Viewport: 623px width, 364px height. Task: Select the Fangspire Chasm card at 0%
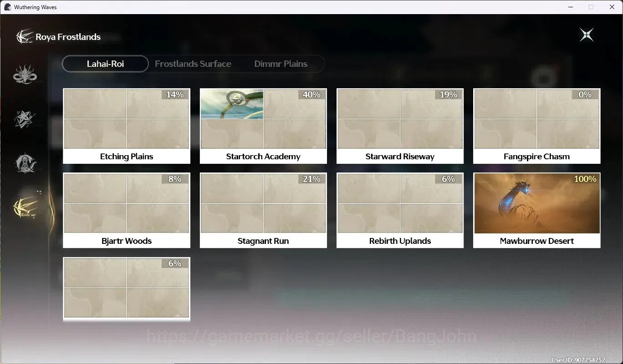point(537,126)
